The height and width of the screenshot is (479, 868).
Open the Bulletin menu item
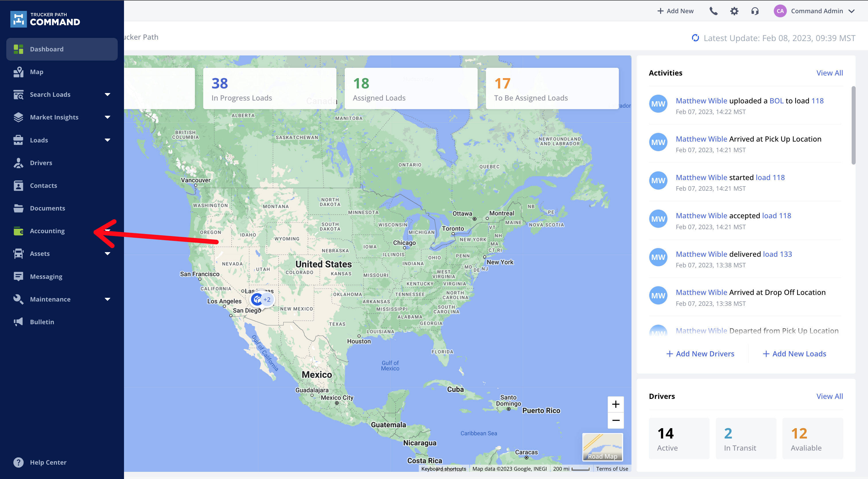coord(62,322)
